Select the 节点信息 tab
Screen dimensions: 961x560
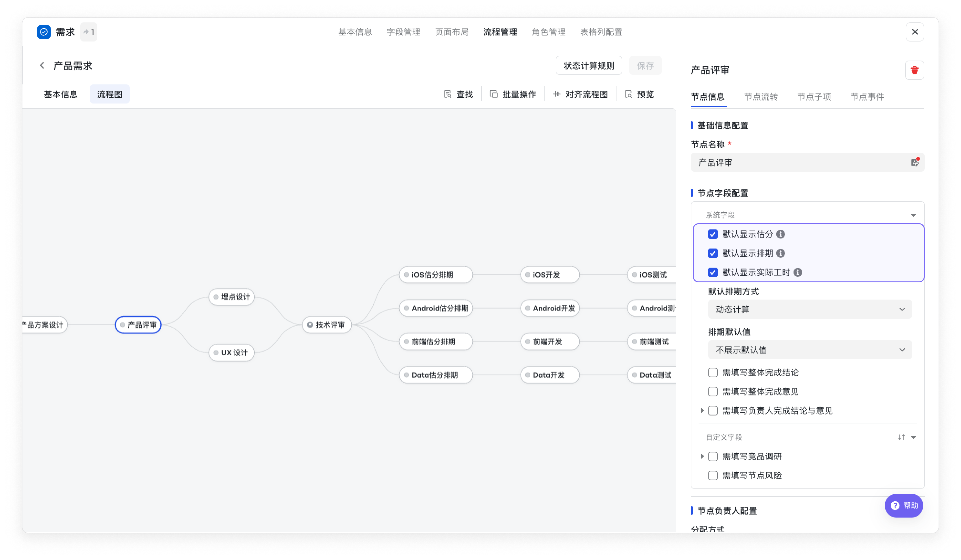click(x=708, y=97)
